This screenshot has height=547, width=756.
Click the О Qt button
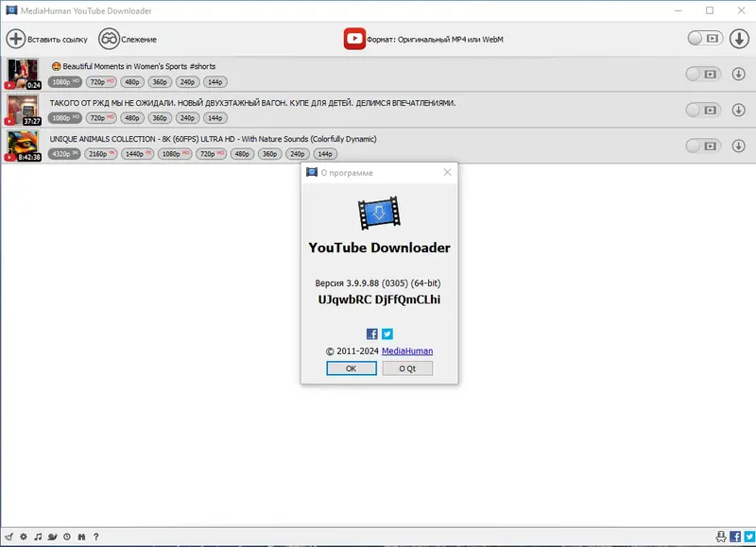tap(407, 368)
